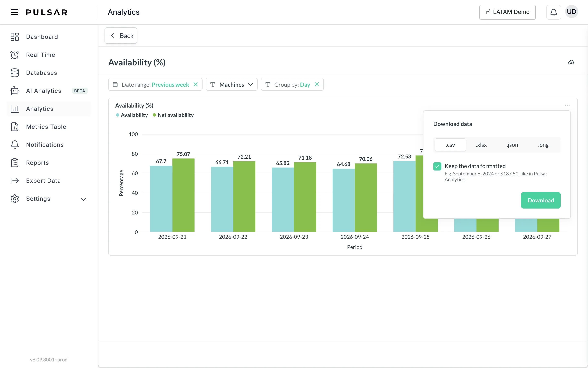Click the 2026-09-23 Net availability bar

pos(305,197)
